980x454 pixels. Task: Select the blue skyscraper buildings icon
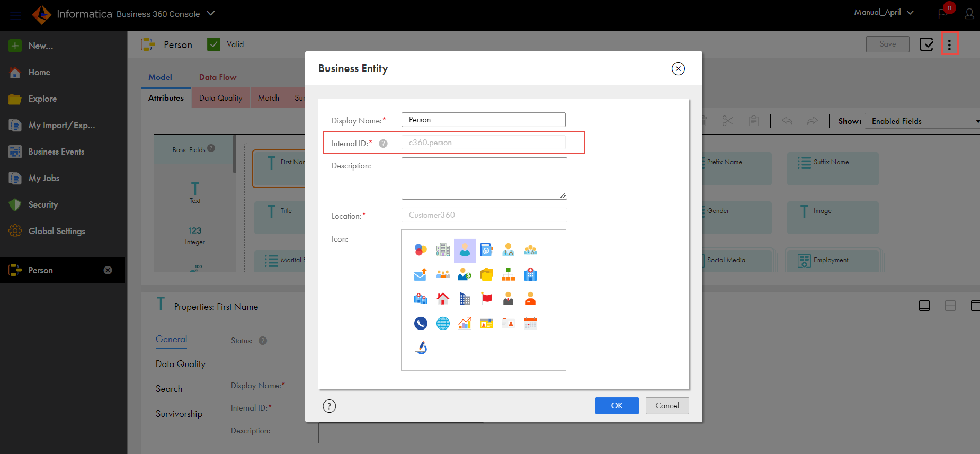(465, 299)
